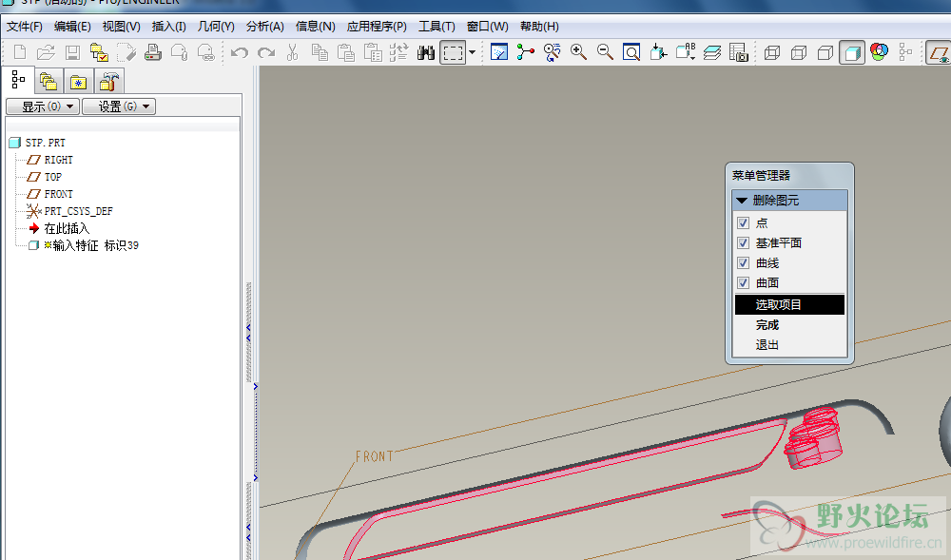Image resolution: width=951 pixels, height=560 pixels.
Task: Toggle the spin center icon
Action: [525, 52]
